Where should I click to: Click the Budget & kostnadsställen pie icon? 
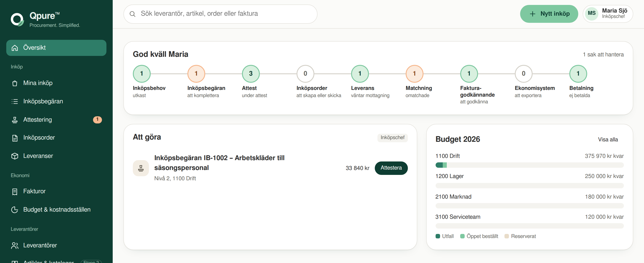point(15,210)
